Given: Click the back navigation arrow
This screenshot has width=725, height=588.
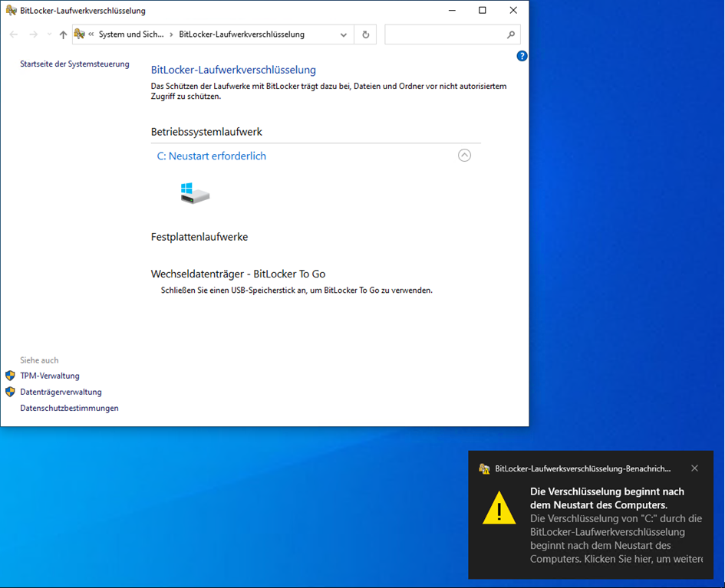Looking at the screenshot, I should point(14,34).
